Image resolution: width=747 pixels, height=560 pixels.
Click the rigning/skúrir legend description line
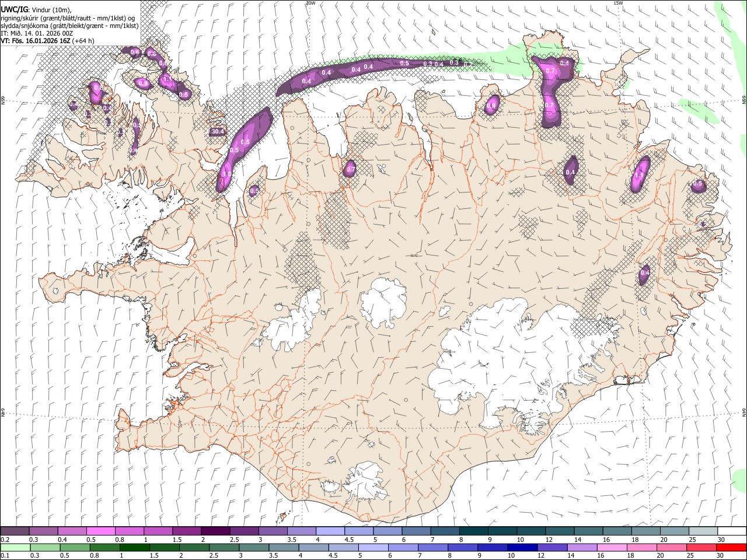coord(68,17)
